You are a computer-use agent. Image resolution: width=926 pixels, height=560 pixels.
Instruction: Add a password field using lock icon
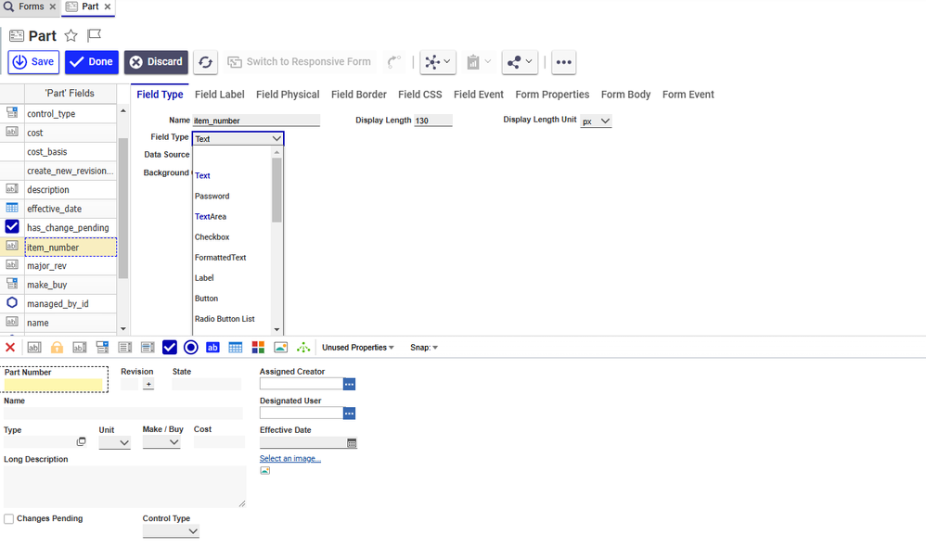[57, 348]
